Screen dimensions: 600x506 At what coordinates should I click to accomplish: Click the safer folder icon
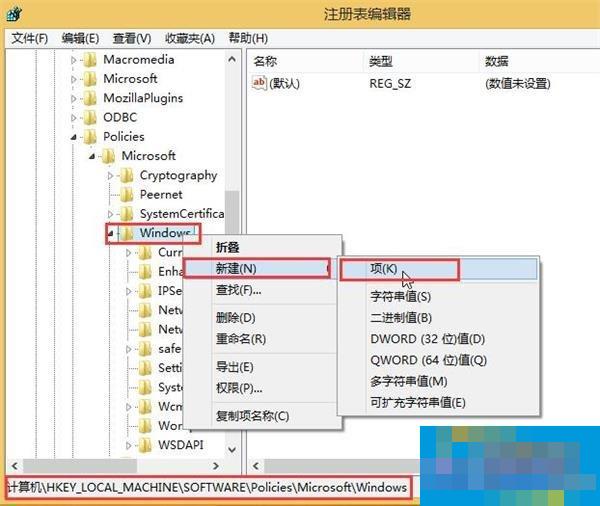(x=145, y=349)
